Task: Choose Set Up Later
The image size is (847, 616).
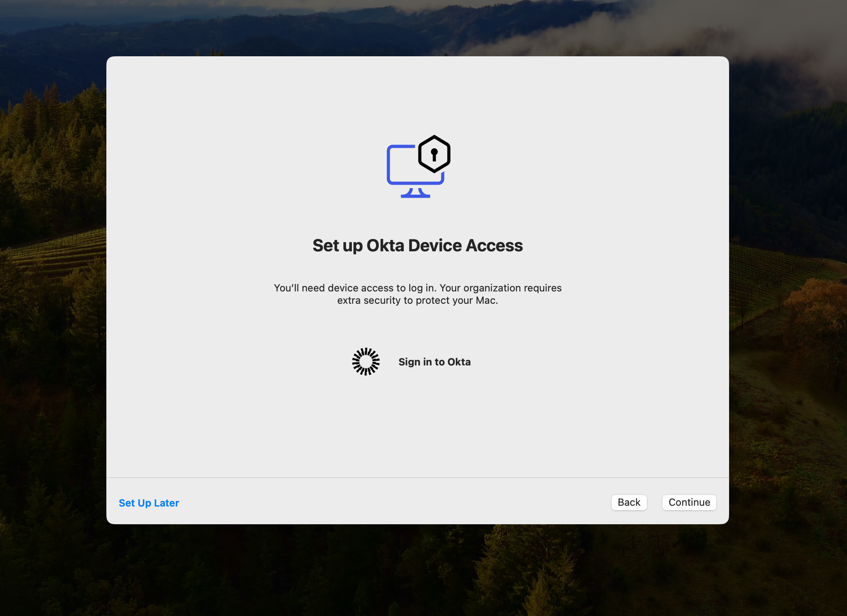Action: [x=149, y=503]
